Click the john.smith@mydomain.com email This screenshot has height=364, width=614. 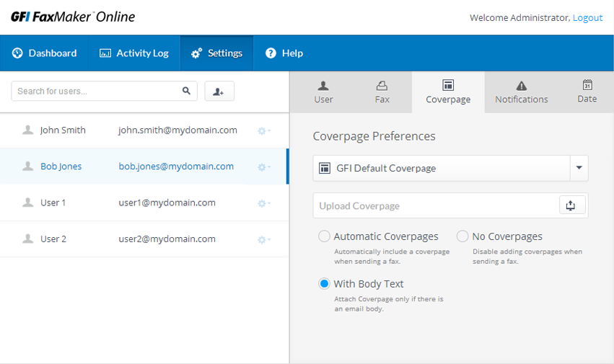[x=177, y=130]
